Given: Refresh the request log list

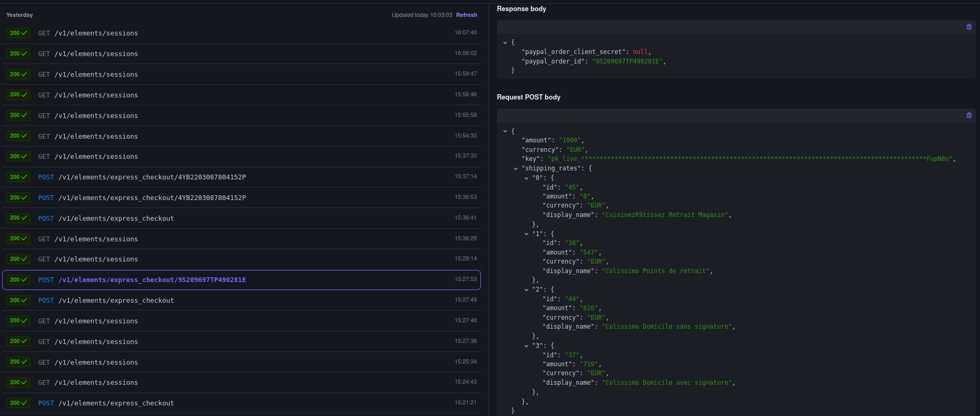Looking at the screenshot, I should coord(466,15).
